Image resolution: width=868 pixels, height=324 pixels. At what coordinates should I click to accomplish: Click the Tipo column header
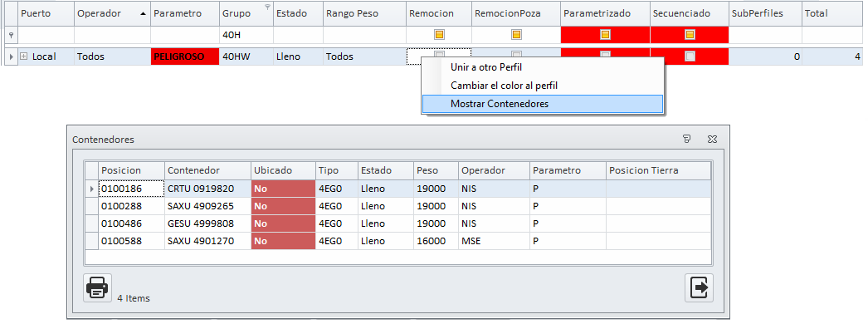pyautogui.click(x=337, y=170)
